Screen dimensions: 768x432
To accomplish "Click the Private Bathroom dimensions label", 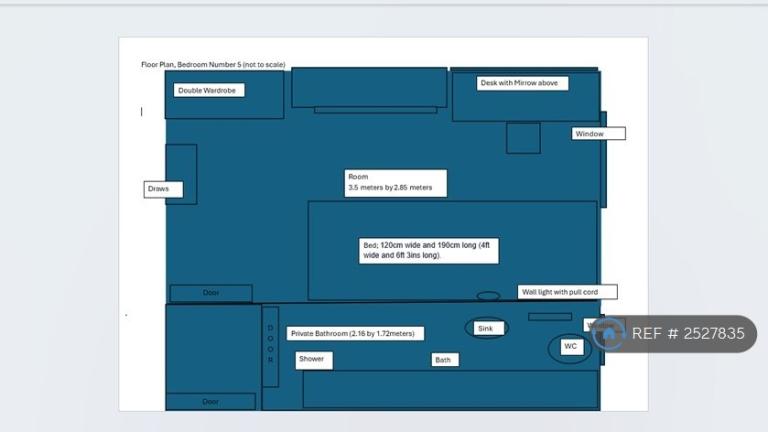I will (356, 333).
